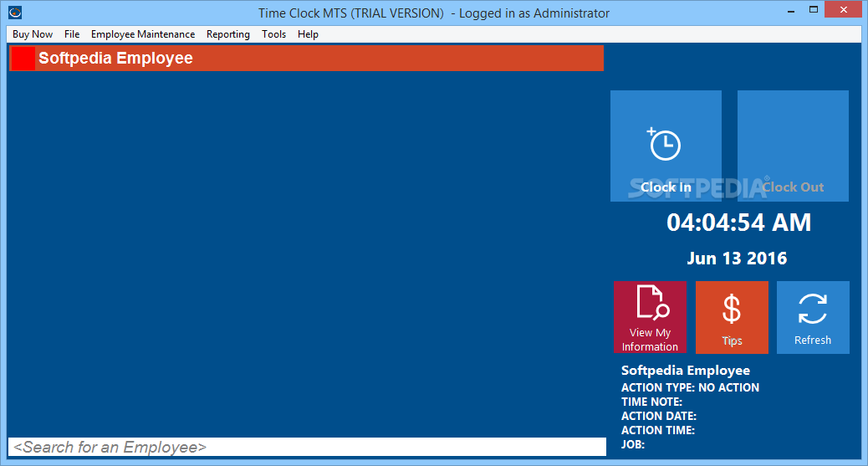Open the Buy Now menu

point(33,34)
